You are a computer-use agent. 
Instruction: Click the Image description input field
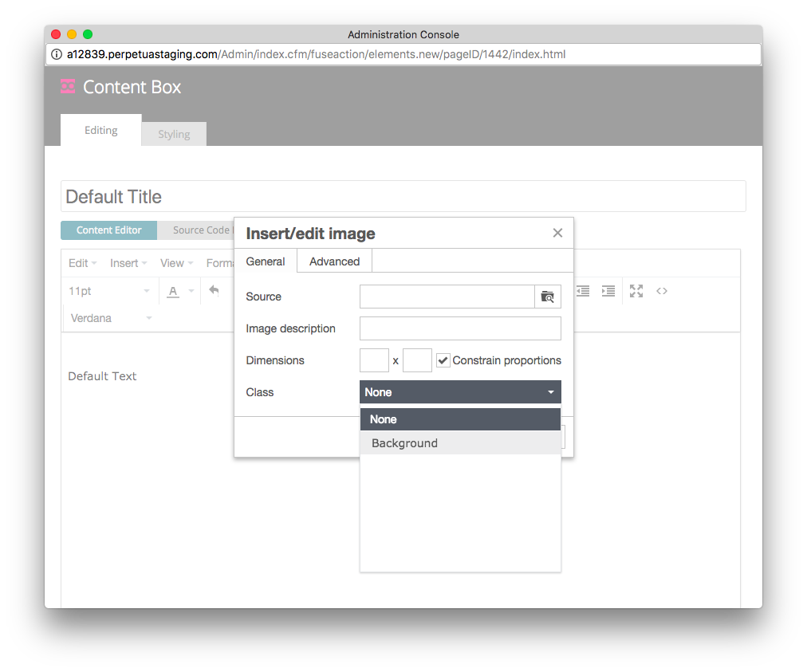click(x=460, y=328)
